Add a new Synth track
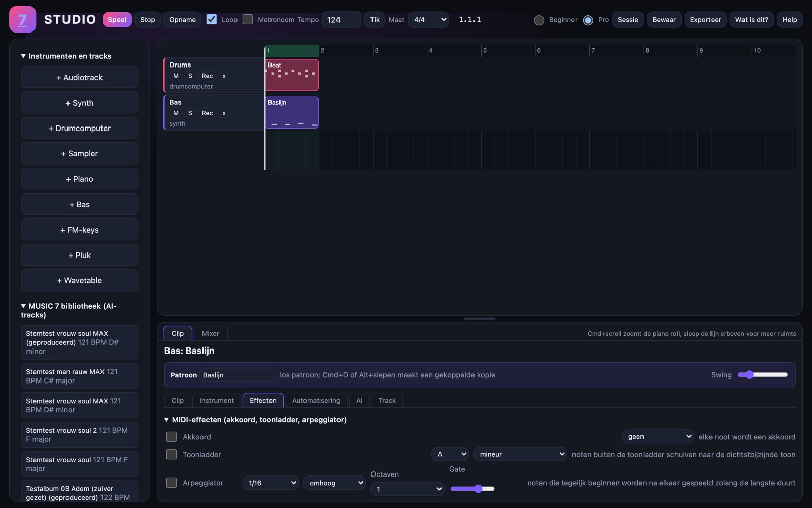Screen dimensions: 812x508 pyautogui.click(x=79, y=103)
